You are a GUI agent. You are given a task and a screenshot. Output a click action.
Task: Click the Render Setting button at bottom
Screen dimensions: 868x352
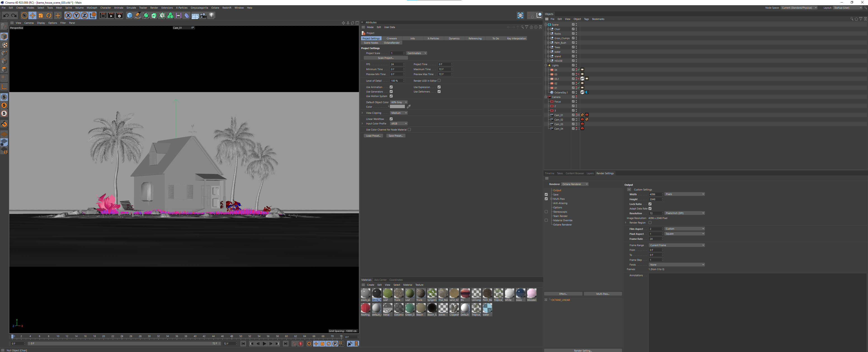[583, 350]
